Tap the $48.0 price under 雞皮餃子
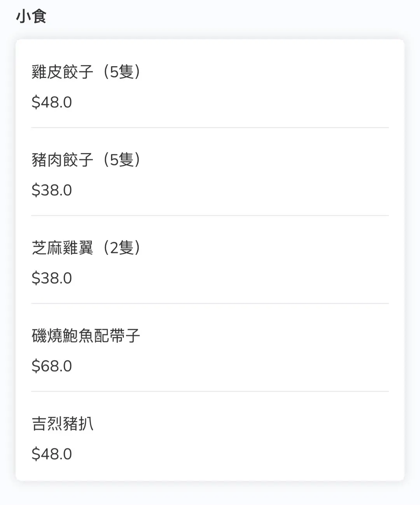The height and width of the screenshot is (505, 420). pyautogui.click(x=52, y=102)
